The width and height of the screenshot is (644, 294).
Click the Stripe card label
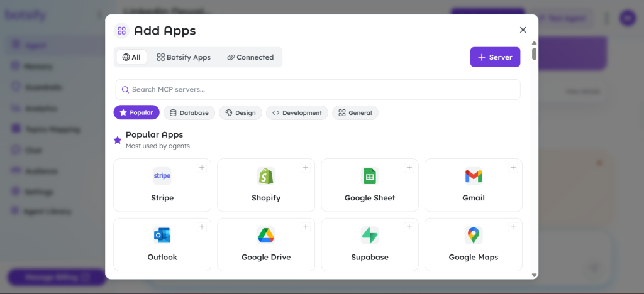pos(162,198)
